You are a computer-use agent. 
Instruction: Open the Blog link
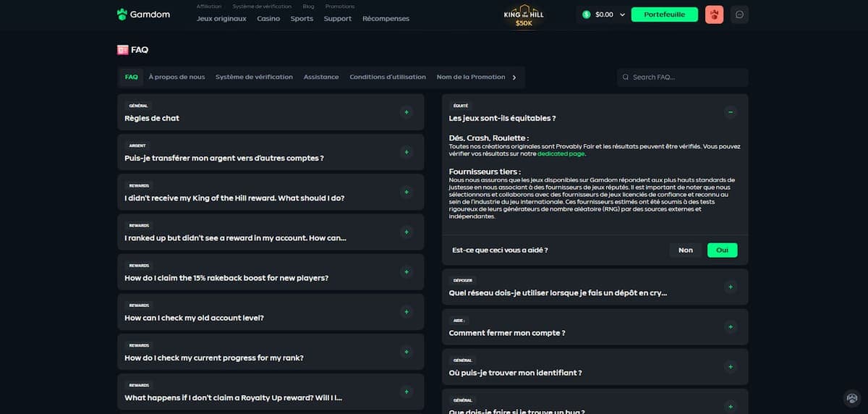pos(308,7)
